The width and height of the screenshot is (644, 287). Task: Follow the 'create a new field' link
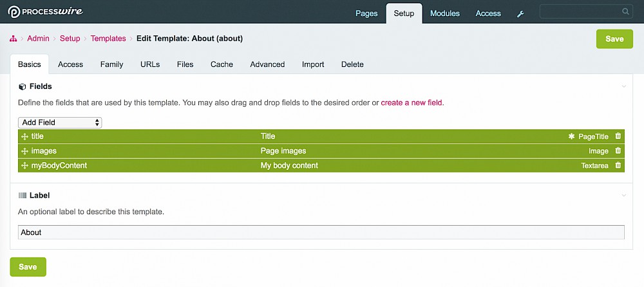pyautogui.click(x=412, y=103)
